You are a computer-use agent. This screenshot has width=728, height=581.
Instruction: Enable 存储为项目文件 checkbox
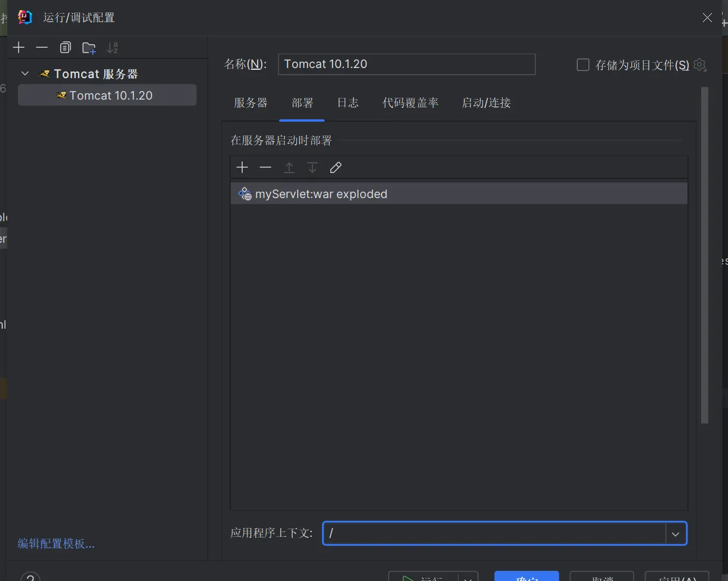tap(583, 64)
